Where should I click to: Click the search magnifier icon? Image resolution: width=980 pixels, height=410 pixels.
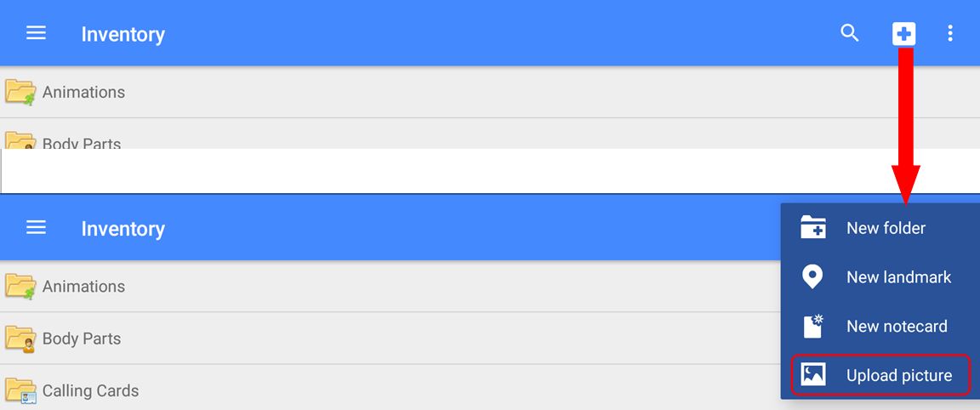[x=849, y=33]
